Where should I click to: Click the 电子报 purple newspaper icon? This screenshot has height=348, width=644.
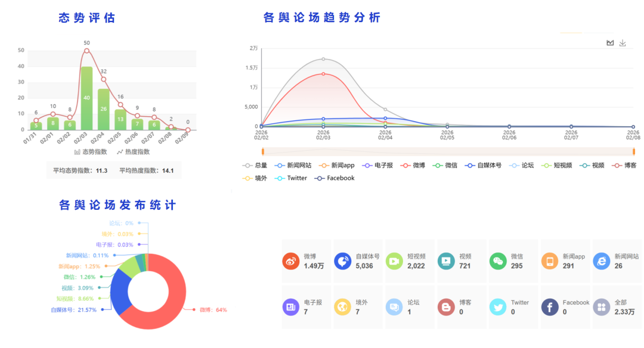(x=291, y=307)
